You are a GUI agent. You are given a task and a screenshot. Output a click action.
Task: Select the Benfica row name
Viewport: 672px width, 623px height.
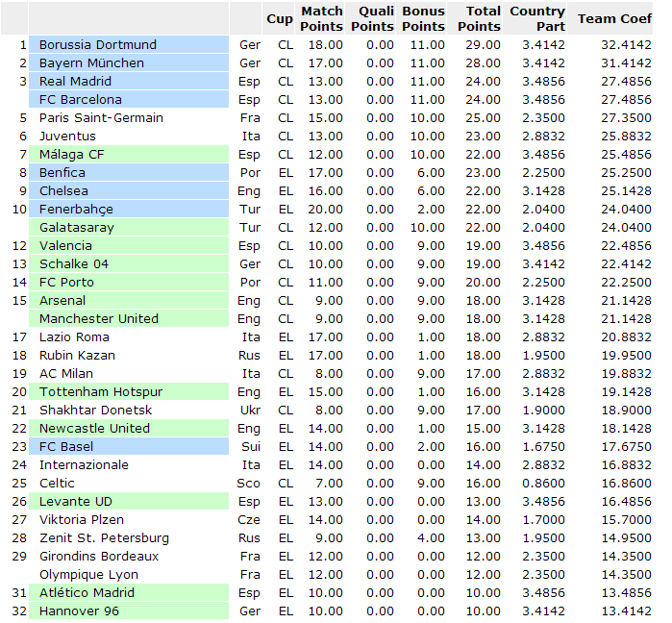(x=62, y=173)
